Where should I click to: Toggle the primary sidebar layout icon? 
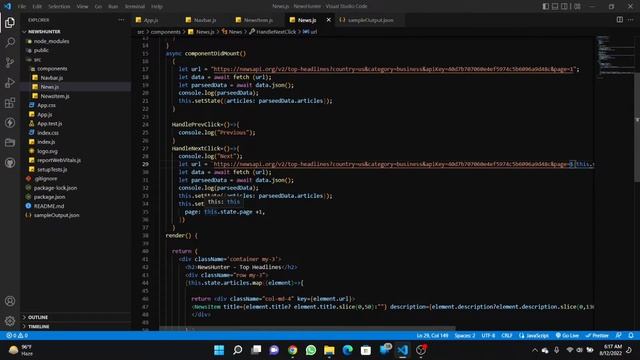[x=546, y=6]
